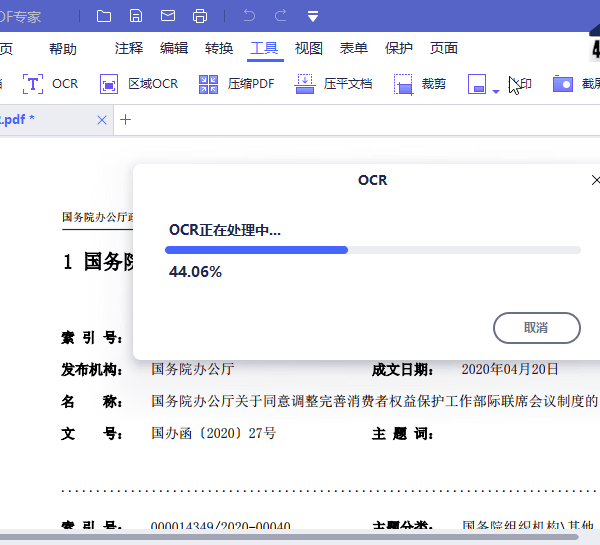Click the OCR progress bar
This screenshot has height=545, width=600.
[x=374, y=250]
